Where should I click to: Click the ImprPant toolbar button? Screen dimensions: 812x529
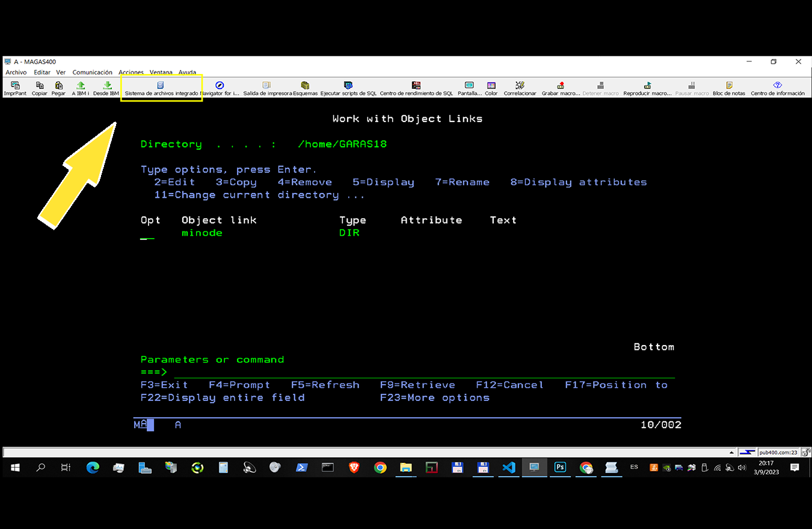(15, 88)
